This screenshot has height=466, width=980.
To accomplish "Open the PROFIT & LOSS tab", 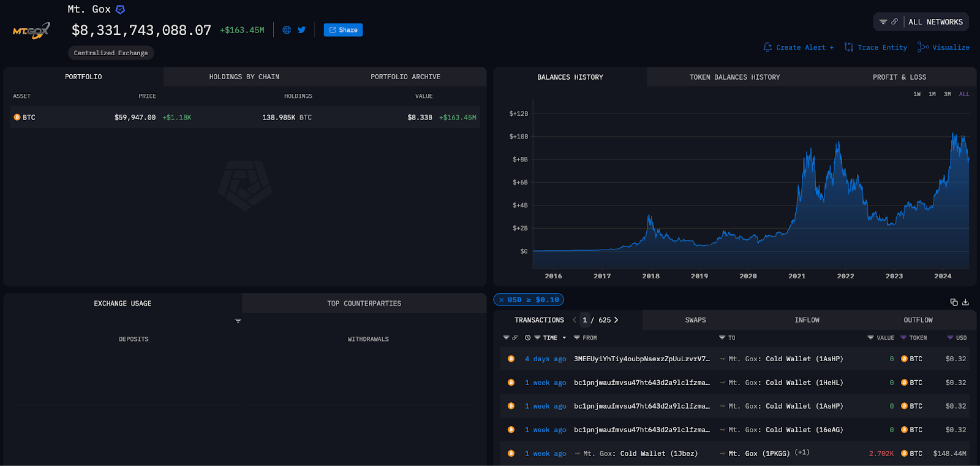I will click(899, 77).
